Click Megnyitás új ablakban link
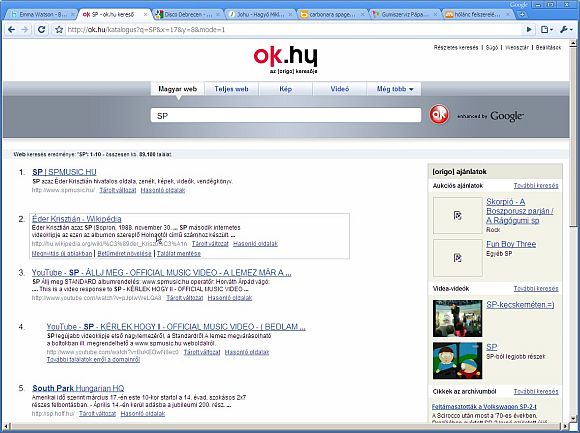 tap(62, 254)
